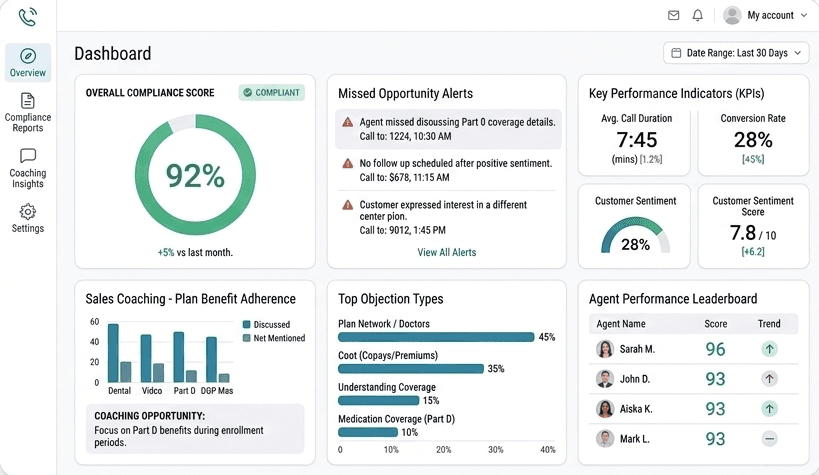The width and height of the screenshot is (819, 475).
Task: Sort leaderboard by Score column header
Action: pyautogui.click(x=715, y=324)
